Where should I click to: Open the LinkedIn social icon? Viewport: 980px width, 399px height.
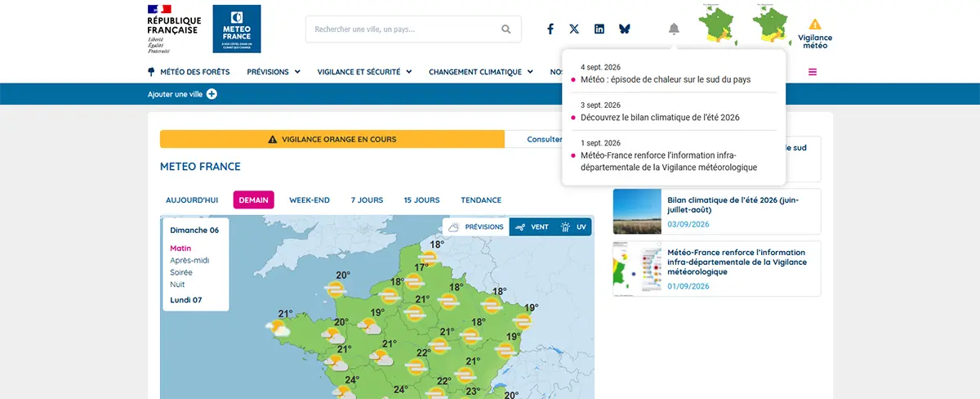(x=599, y=29)
